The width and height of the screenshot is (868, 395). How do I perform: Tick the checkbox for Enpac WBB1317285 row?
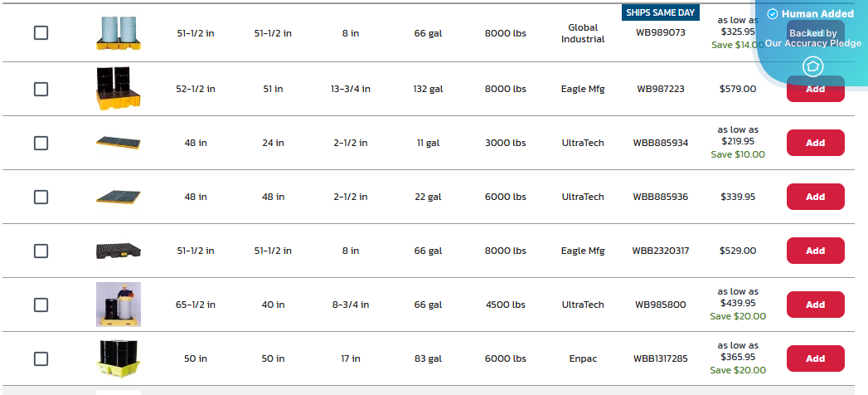pos(41,359)
